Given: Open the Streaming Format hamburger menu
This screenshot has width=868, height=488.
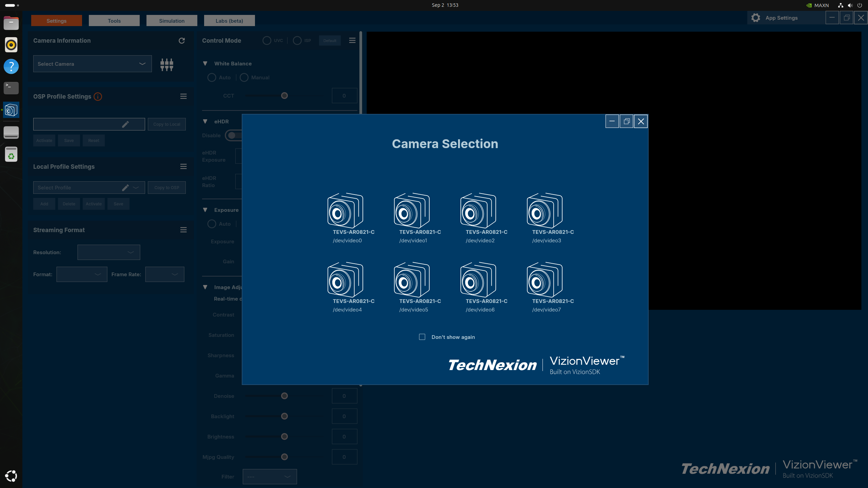Looking at the screenshot, I should pyautogui.click(x=183, y=230).
